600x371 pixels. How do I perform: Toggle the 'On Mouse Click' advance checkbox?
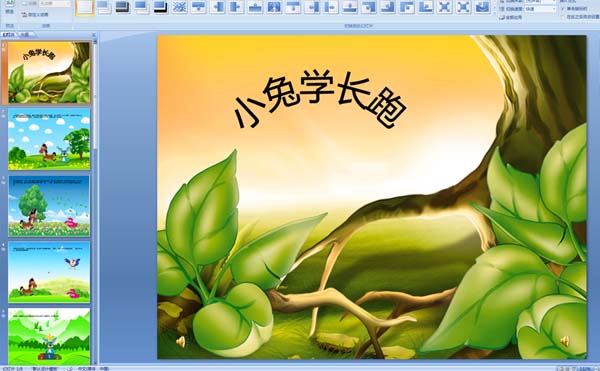coord(562,8)
